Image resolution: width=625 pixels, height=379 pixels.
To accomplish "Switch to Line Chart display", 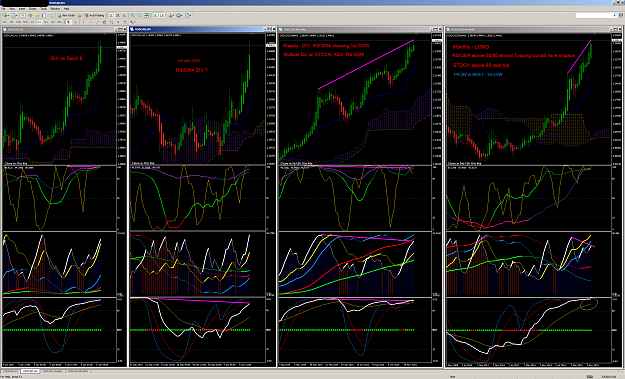I will (x=125, y=16).
